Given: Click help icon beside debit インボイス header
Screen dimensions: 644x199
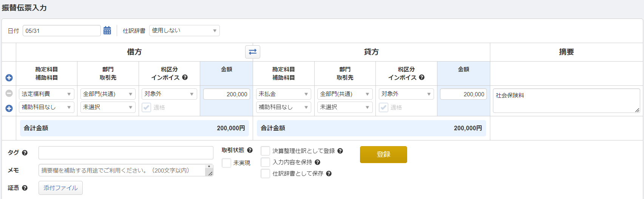Looking at the screenshot, I should 185,77.
